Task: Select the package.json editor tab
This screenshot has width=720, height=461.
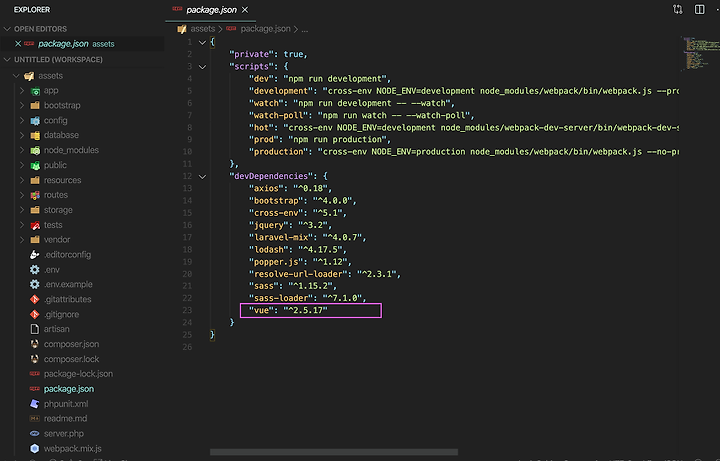Action: pos(210,10)
